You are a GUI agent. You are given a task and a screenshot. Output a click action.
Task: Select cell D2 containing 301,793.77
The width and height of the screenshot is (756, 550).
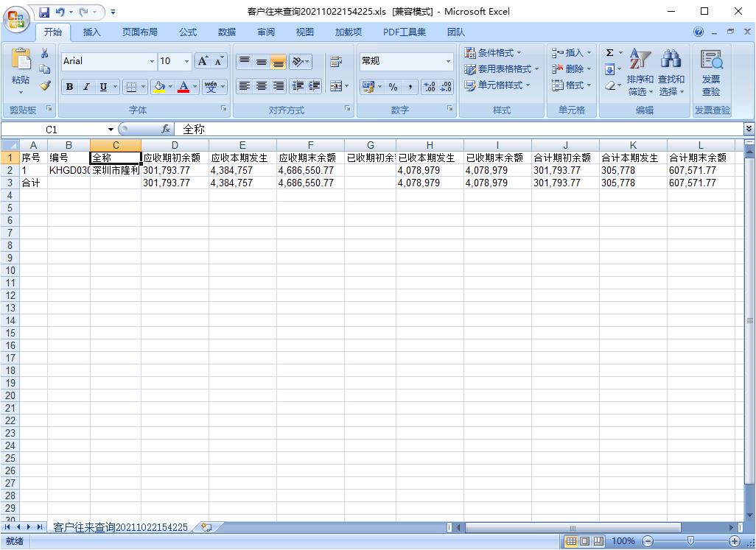coord(175,170)
